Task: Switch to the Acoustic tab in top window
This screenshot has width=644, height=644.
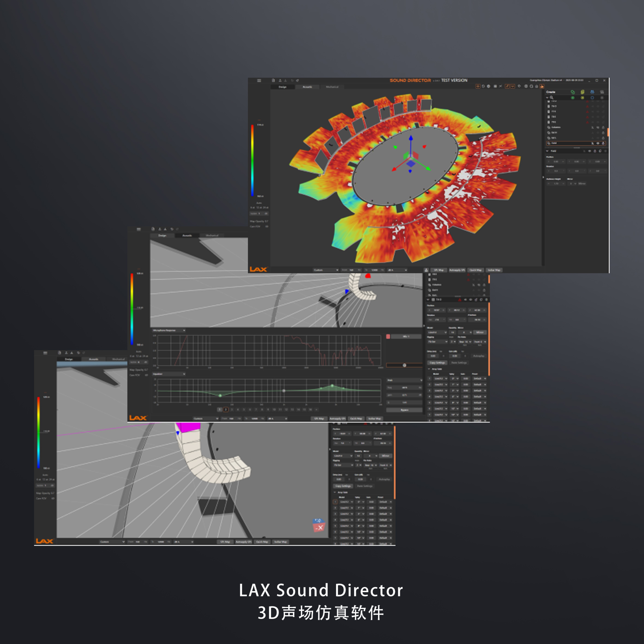Action: pyautogui.click(x=307, y=87)
